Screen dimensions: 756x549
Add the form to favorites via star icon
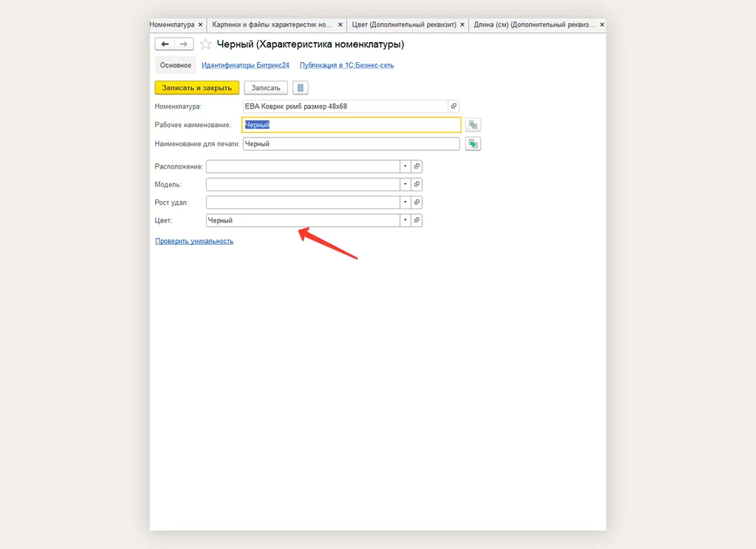206,44
